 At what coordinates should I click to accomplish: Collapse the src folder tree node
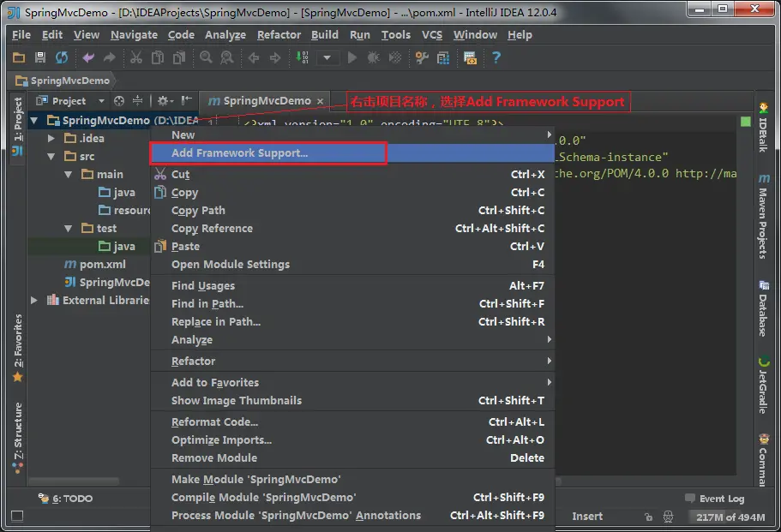[51, 156]
